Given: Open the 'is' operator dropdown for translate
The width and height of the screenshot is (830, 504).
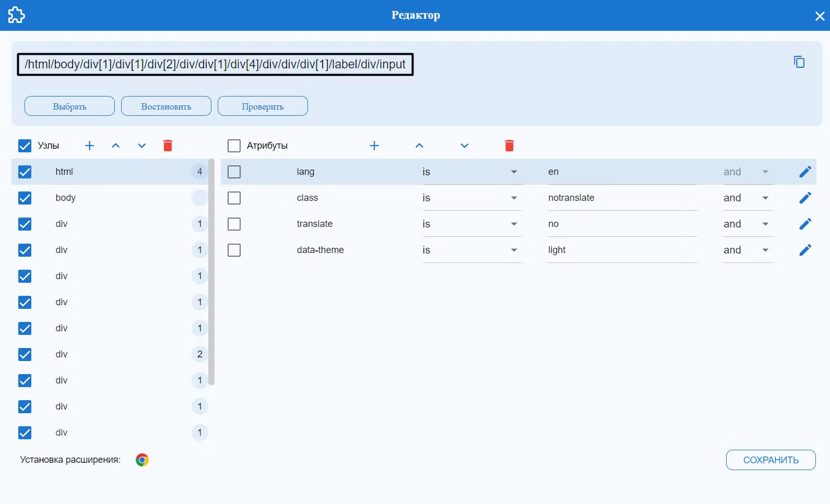Looking at the screenshot, I should [472, 224].
